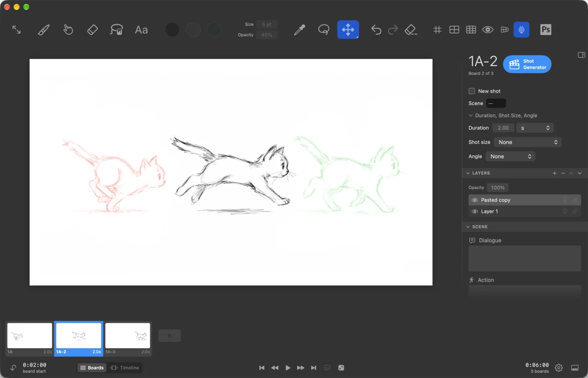Toggle the right sidebar panel icon
Viewport: 588px width, 378px height.
pyautogui.click(x=581, y=55)
